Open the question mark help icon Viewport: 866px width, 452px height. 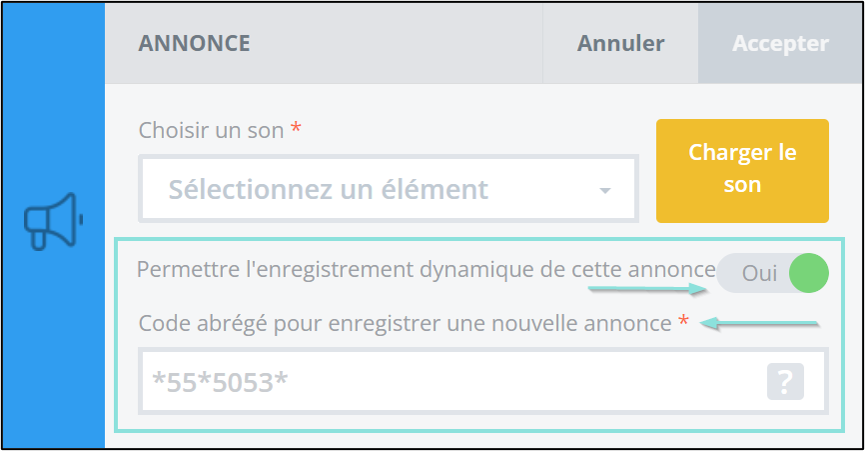(785, 382)
